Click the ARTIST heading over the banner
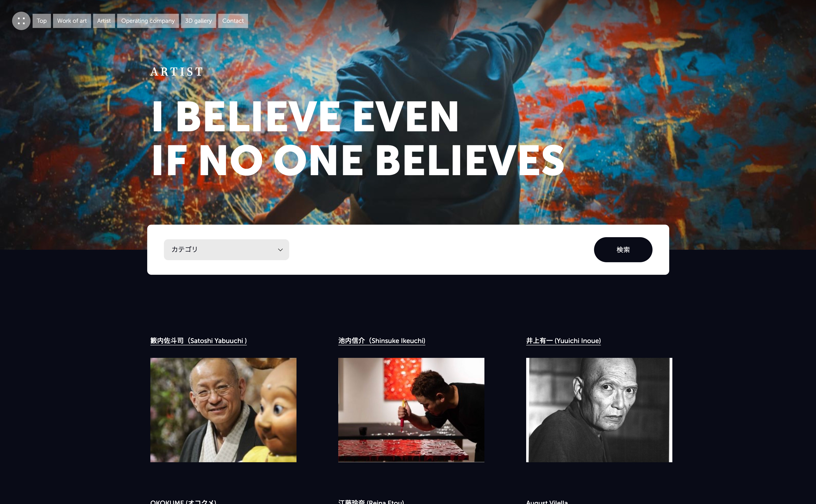 [x=177, y=72]
